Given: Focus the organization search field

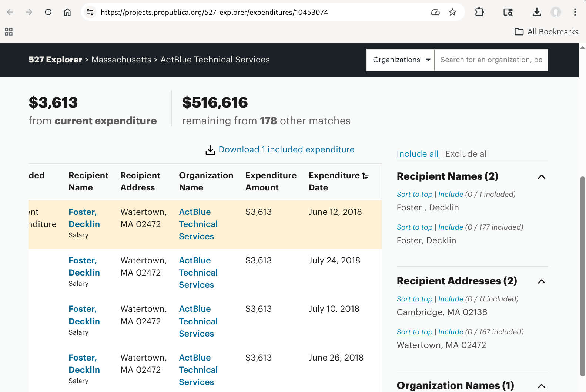Looking at the screenshot, I should (491, 60).
